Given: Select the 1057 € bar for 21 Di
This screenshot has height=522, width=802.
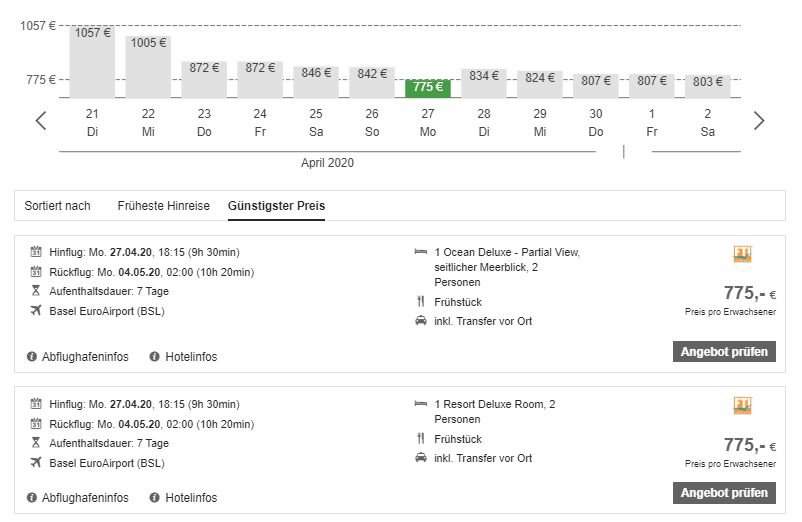Looking at the screenshot, I should click(x=92, y=62).
